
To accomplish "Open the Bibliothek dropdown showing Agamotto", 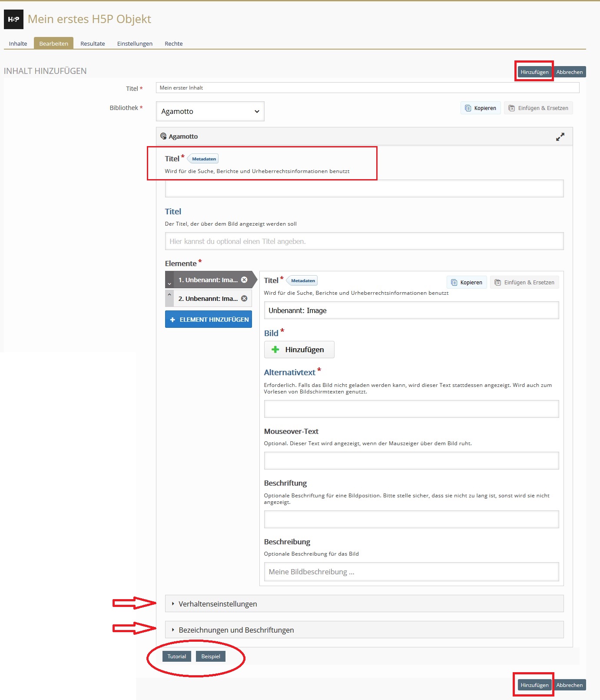I will 210,112.
